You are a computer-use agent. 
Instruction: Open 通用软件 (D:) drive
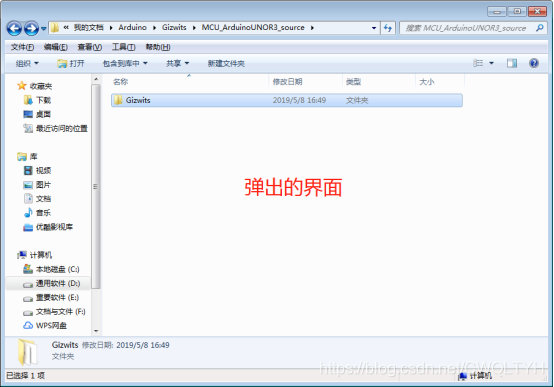tap(52, 283)
